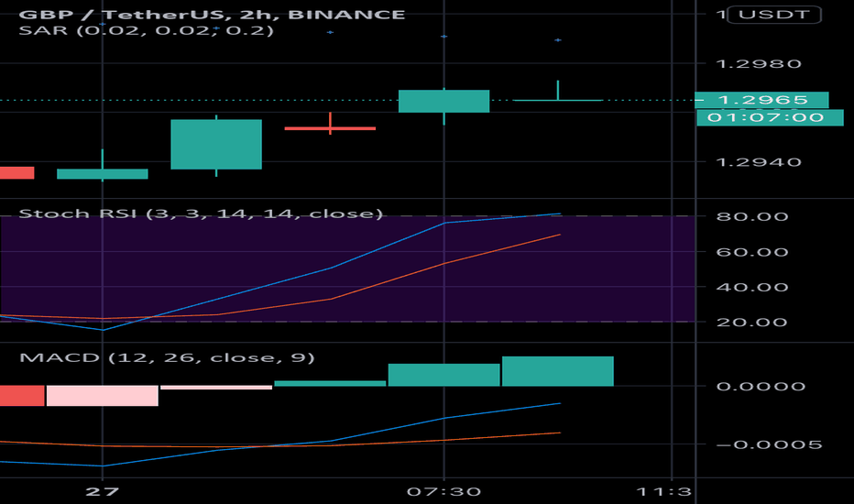The height and width of the screenshot is (504, 854).
Task: Click the 20.00 Stoch RSI axis label
Action: coord(752,322)
